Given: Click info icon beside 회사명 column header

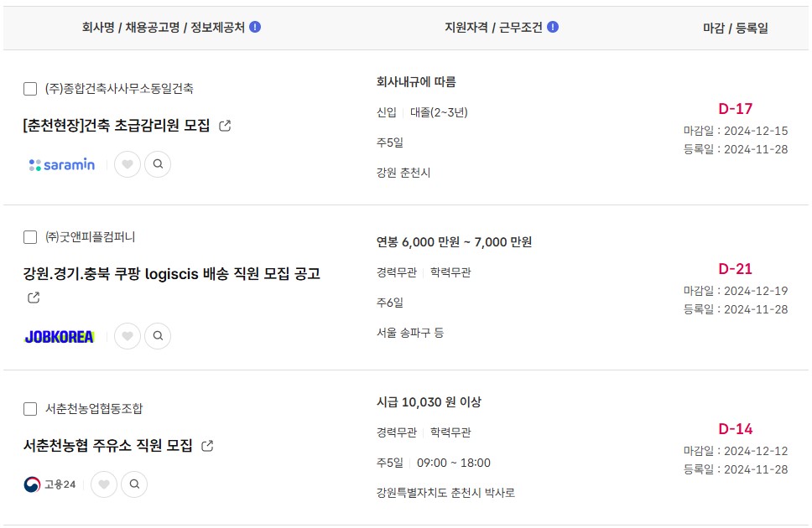Looking at the screenshot, I should 255,27.
